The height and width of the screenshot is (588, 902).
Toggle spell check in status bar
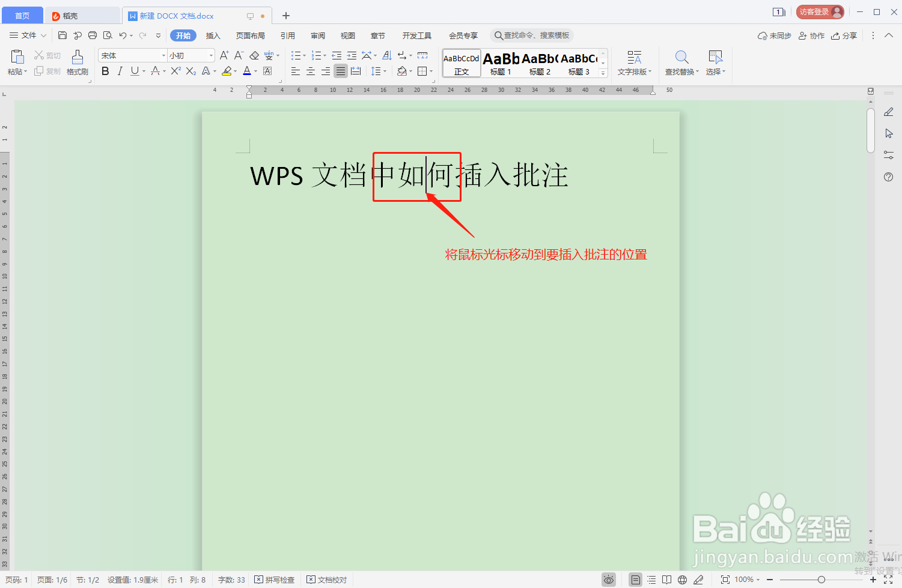pos(275,580)
